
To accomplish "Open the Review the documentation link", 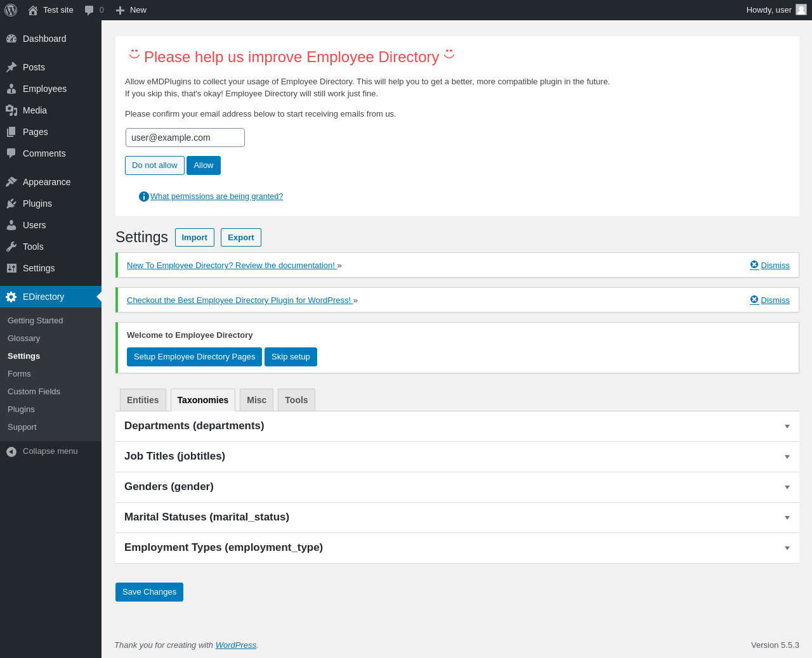I will [232, 266].
